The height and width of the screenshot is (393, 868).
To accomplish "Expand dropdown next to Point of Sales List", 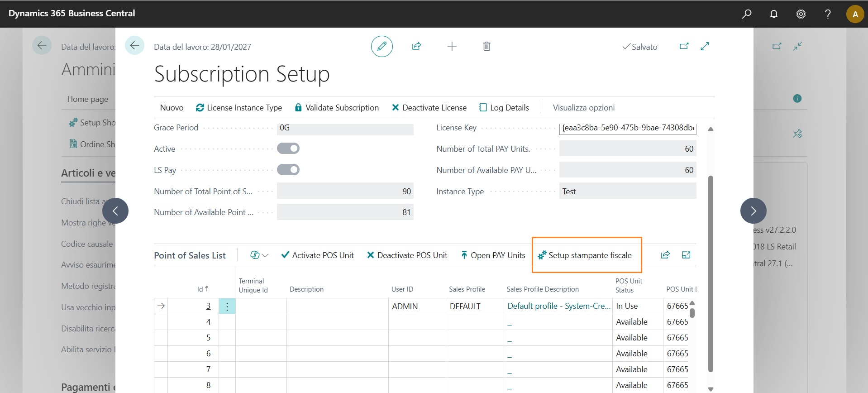I will [x=259, y=255].
